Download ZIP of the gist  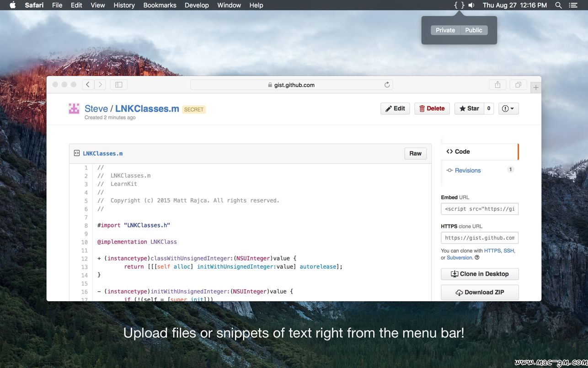pyautogui.click(x=480, y=292)
